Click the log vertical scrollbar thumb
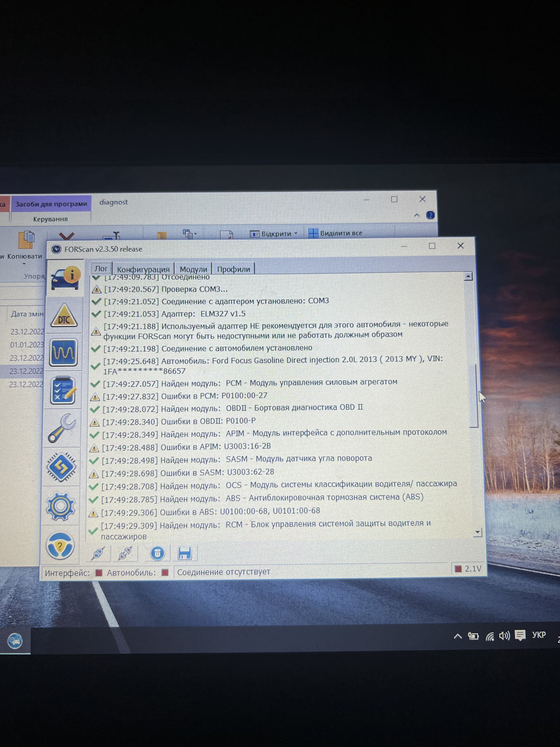Image resolution: width=560 pixels, height=747 pixels. 474,396
